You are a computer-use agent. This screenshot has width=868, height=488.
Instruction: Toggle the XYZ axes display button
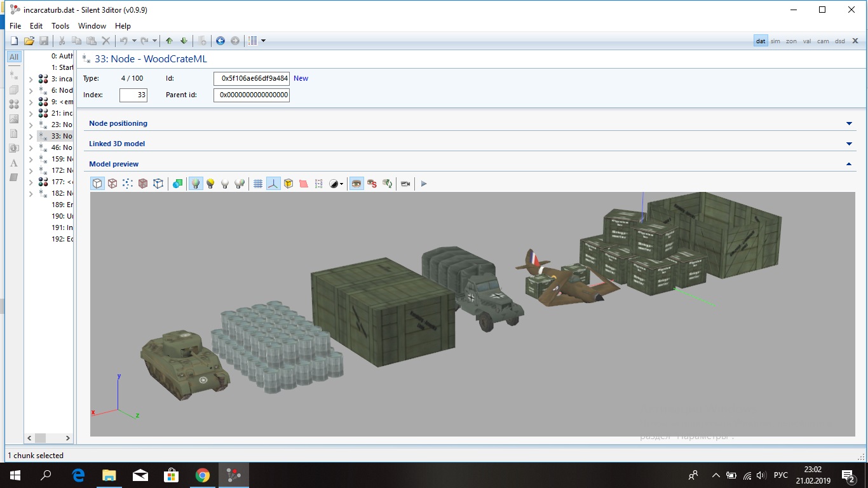(x=273, y=184)
